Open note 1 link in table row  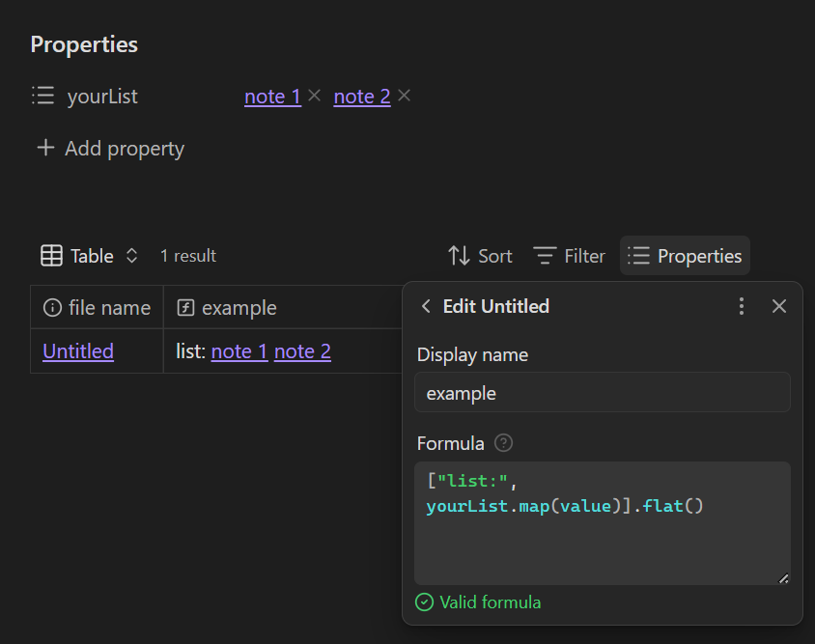click(239, 351)
